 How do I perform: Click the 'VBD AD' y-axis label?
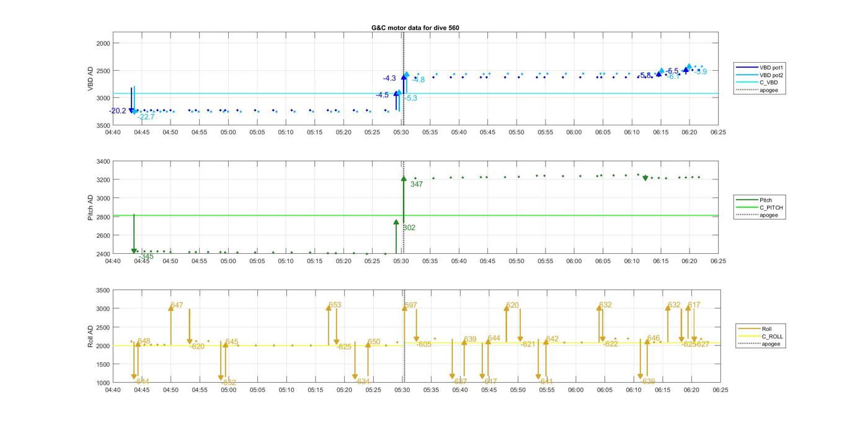coord(91,79)
